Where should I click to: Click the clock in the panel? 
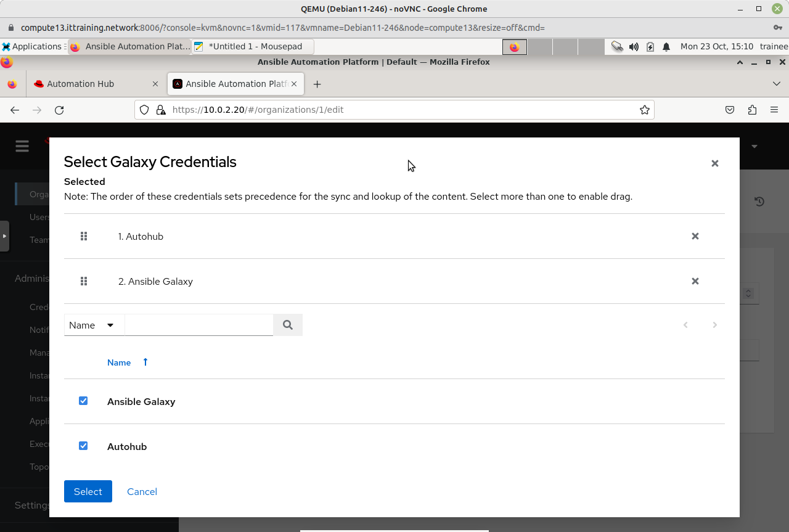(x=717, y=46)
